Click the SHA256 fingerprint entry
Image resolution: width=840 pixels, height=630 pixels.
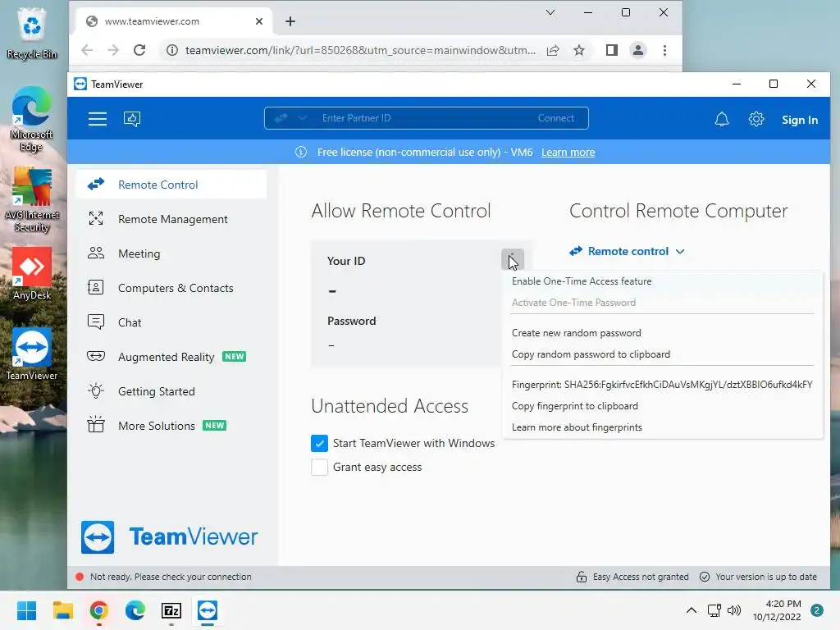[662, 385]
